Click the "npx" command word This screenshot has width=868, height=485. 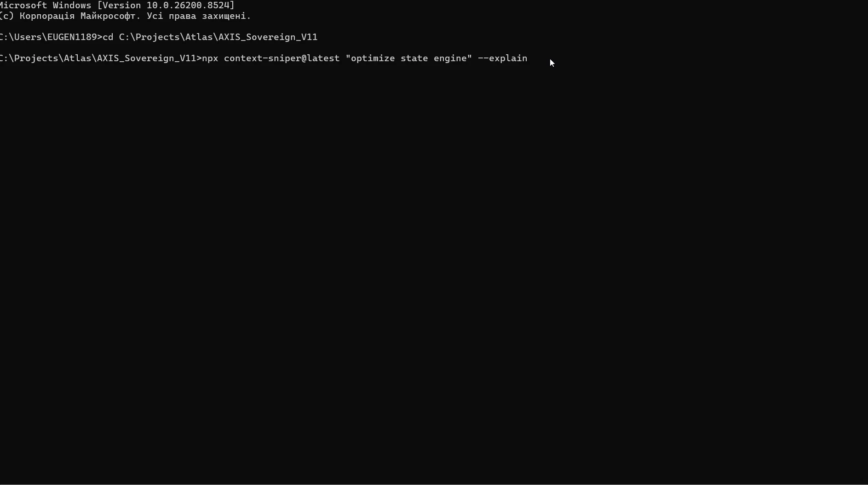(210, 58)
